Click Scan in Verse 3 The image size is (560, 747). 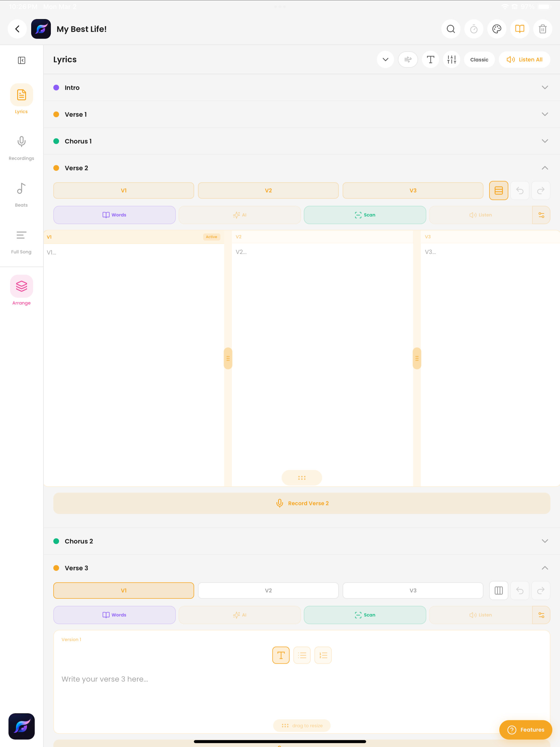click(x=365, y=615)
